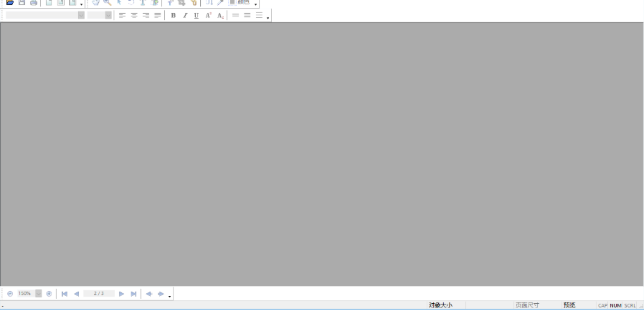This screenshot has width=644, height=311.
Task: Go to the next page
Action: coord(122,294)
